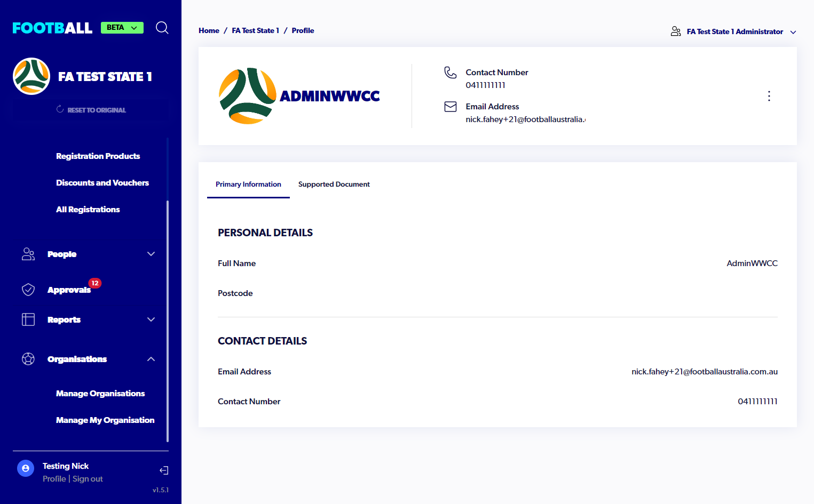
Task: Click the sidebar scrollbar
Action: [x=168, y=321]
